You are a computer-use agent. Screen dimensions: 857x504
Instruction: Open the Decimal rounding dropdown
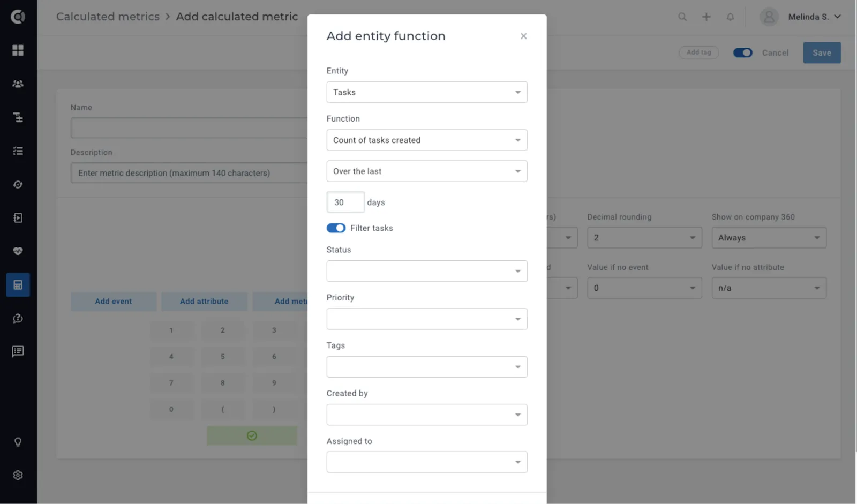point(644,238)
